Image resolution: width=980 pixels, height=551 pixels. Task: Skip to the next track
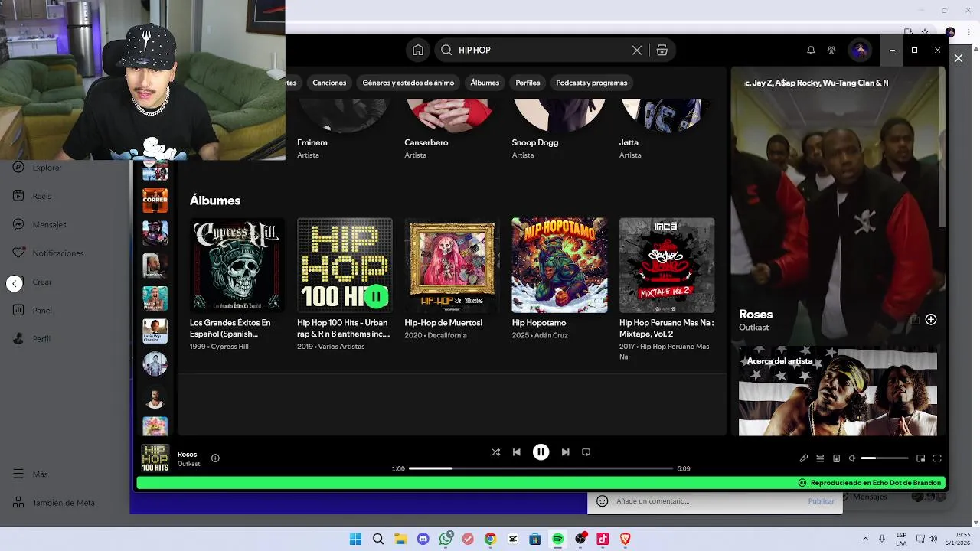565,452
